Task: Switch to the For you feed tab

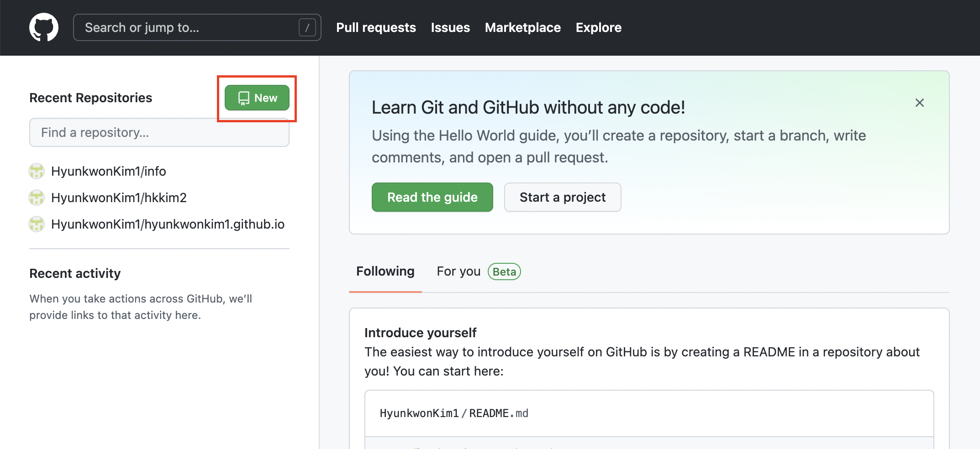Action: coord(458,271)
